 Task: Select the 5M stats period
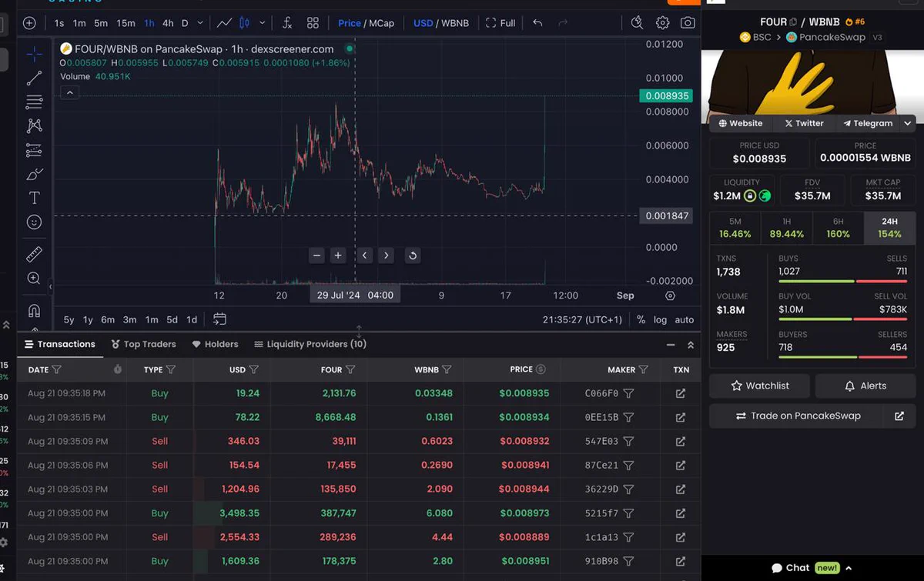[735, 229]
